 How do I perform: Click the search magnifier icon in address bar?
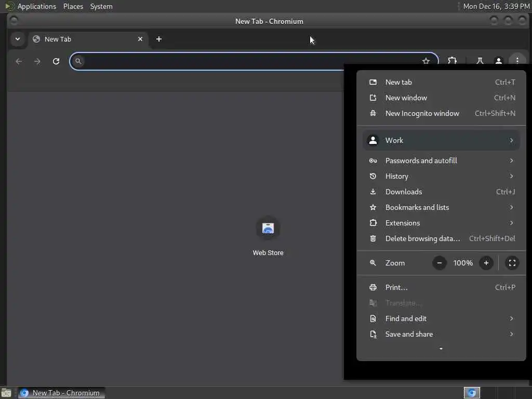(x=78, y=61)
